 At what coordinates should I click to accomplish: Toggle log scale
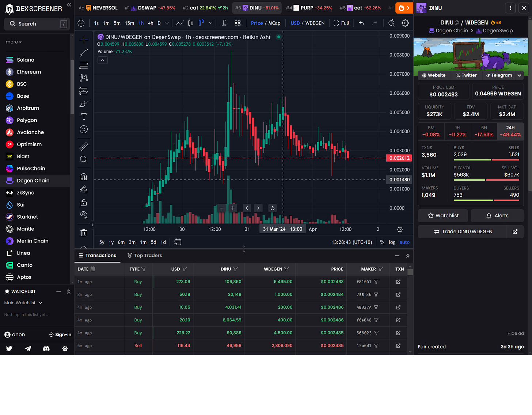(392, 242)
